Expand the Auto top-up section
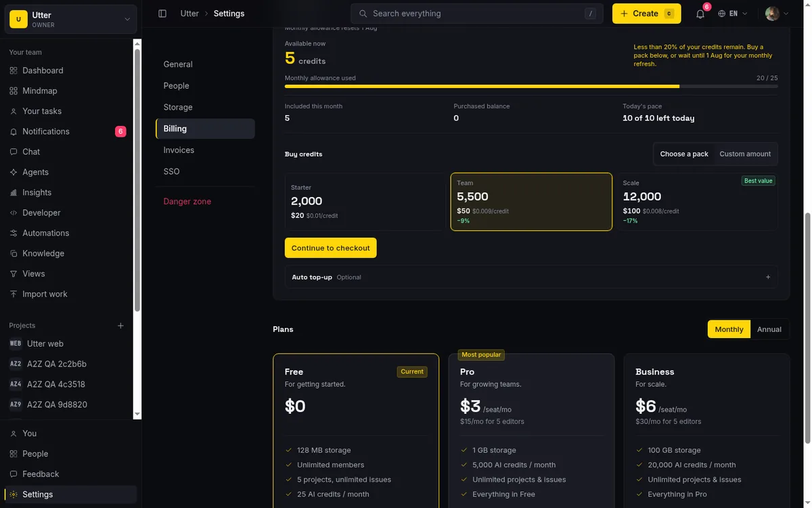Viewport: 812px width, 508px height. click(x=531, y=277)
